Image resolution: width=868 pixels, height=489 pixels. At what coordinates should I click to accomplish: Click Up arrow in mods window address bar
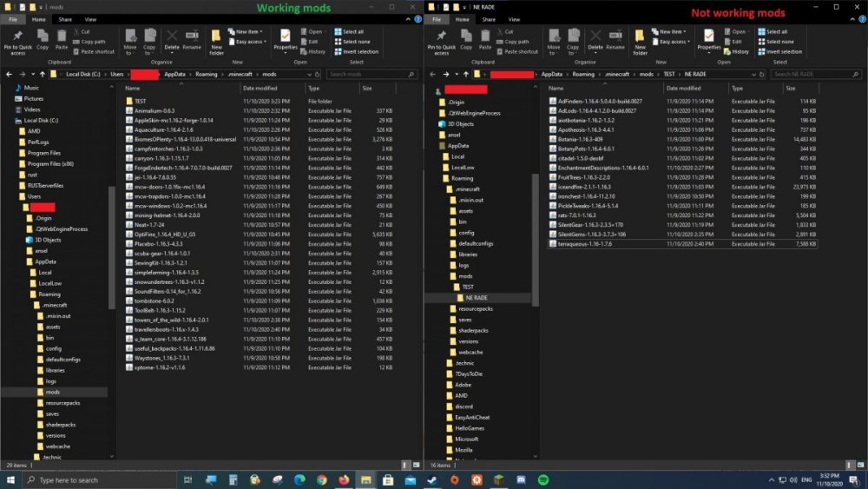[x=42, y=75]
